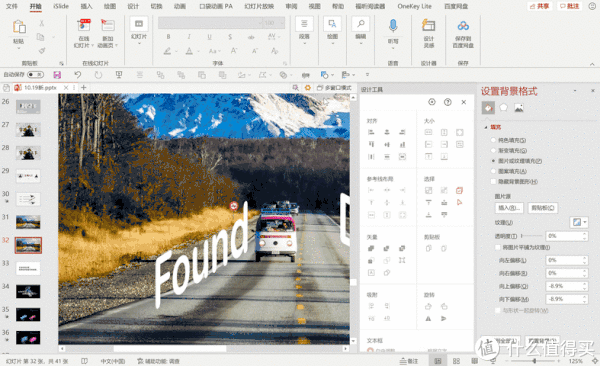Switch to the Baidu Netdisk (百度网盘) tab
Image resolution: width=600 pixels, height=366 pixels.
click(456, 6)
